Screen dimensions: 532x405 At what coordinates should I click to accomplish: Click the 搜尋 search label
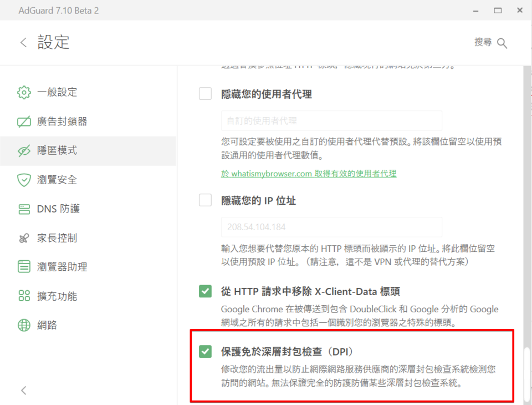[483, 42]
